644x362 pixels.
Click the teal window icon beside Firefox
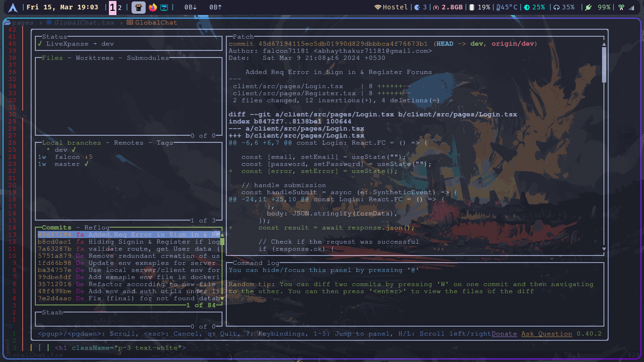pyautogui.click(x=164, y=7)
